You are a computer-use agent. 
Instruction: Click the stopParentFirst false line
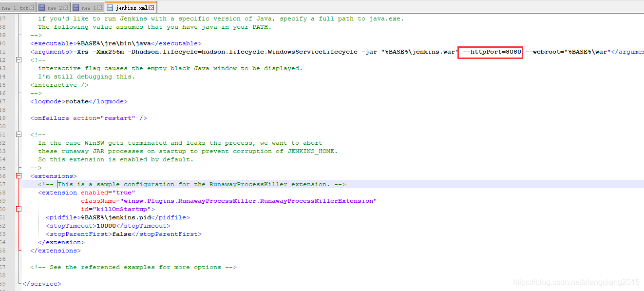tap(124, 234)
